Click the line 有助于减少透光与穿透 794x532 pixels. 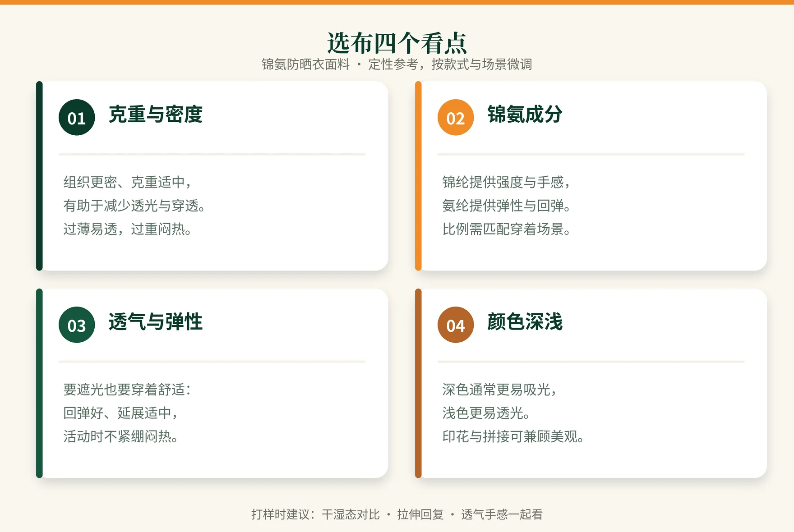[134, 206]
